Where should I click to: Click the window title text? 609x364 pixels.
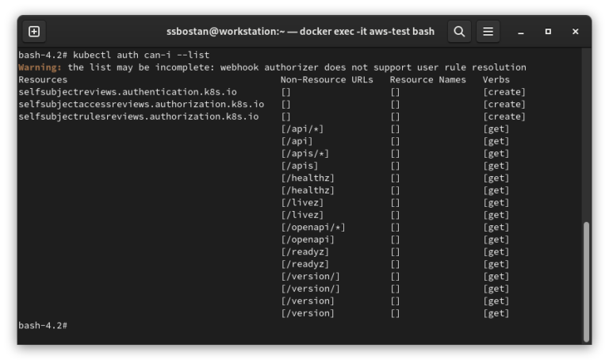point(301,32)
